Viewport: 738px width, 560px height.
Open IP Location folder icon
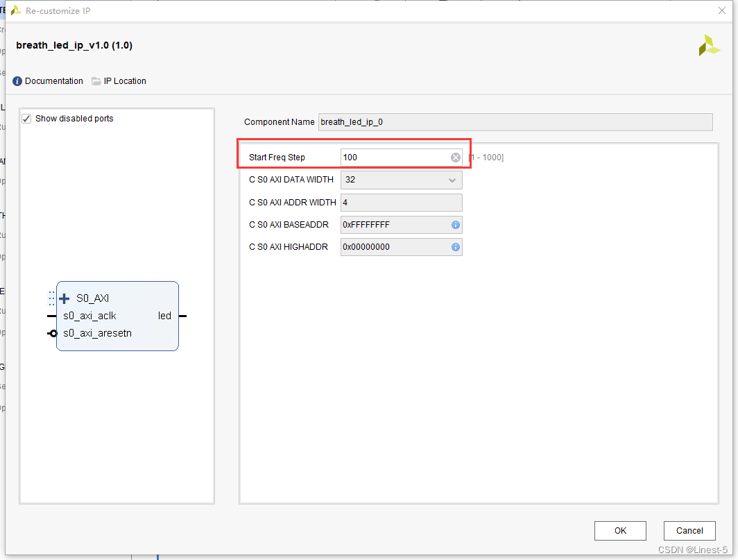[96, 81]
